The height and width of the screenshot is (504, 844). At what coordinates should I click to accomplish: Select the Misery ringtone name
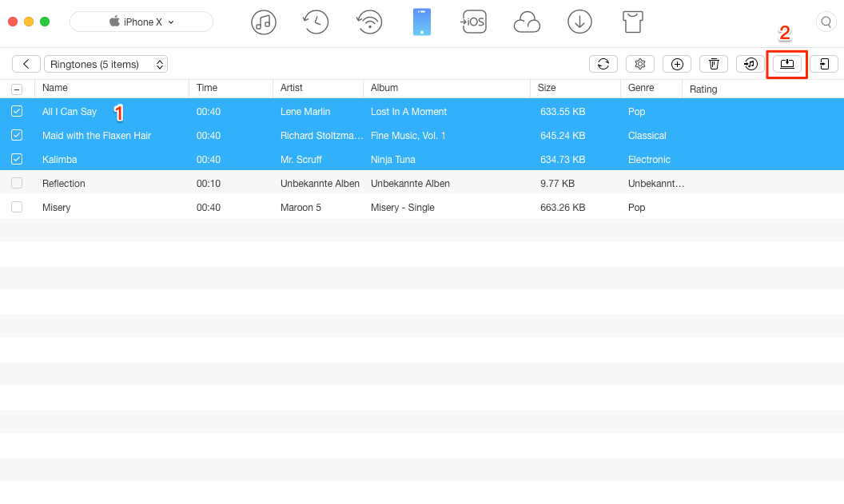[57, 208]
